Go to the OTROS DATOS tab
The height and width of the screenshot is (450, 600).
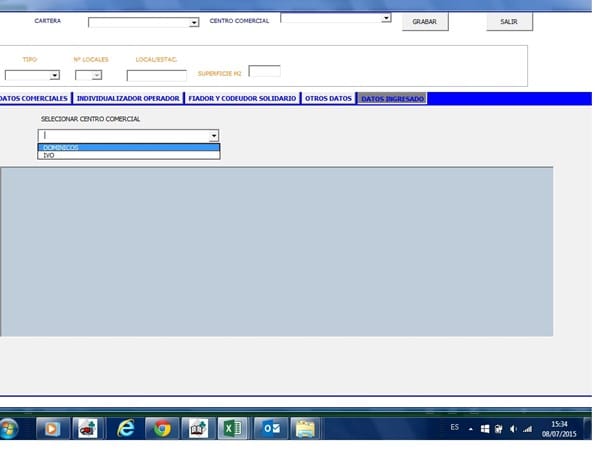pyautogui.click(x=328, y=98)
